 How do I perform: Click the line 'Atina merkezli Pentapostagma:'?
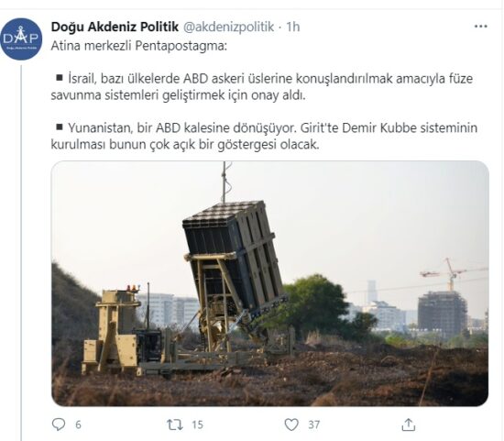click(x=139, y=46)
